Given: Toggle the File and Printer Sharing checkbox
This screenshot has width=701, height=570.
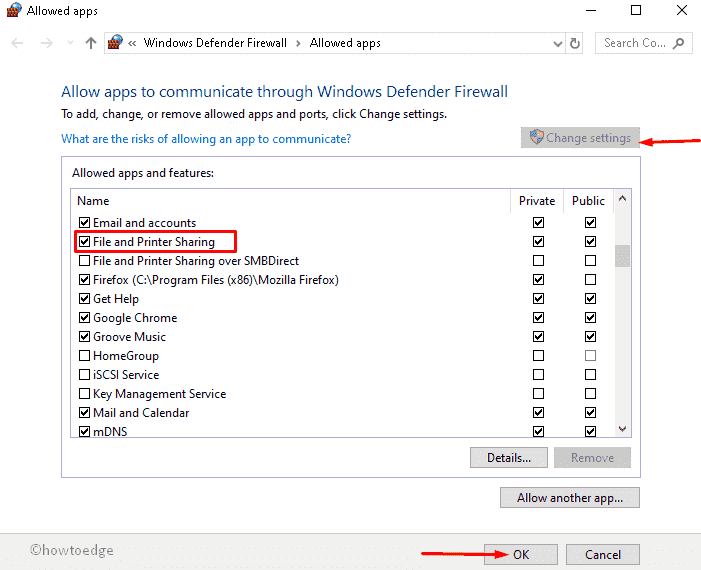Looking at the screenshot, I should tap(84, 242).
